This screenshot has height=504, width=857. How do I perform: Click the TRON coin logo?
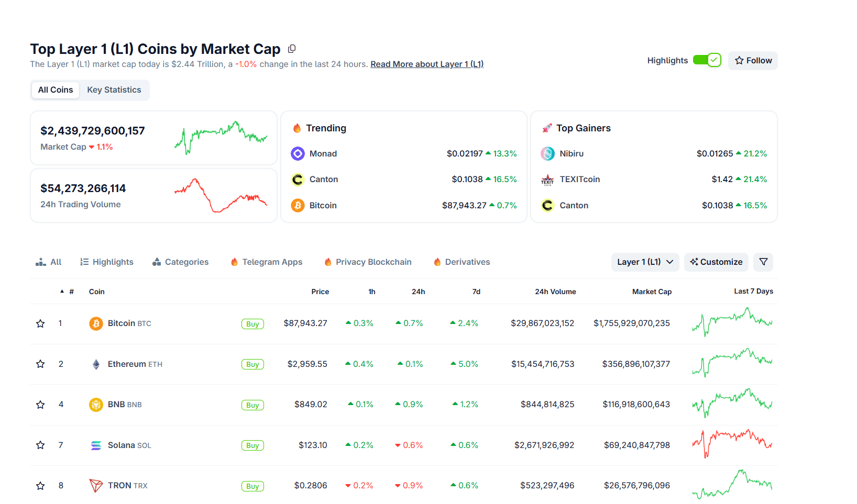[x=96, y=486]
